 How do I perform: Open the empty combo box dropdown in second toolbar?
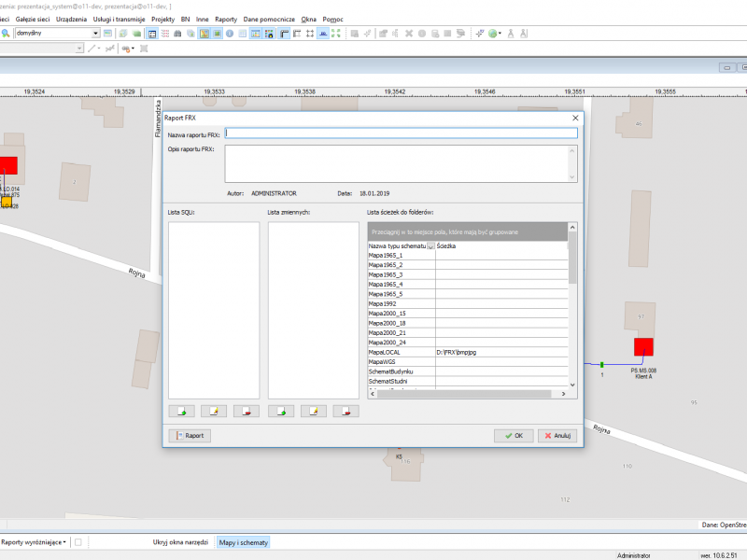pos(79,49)
